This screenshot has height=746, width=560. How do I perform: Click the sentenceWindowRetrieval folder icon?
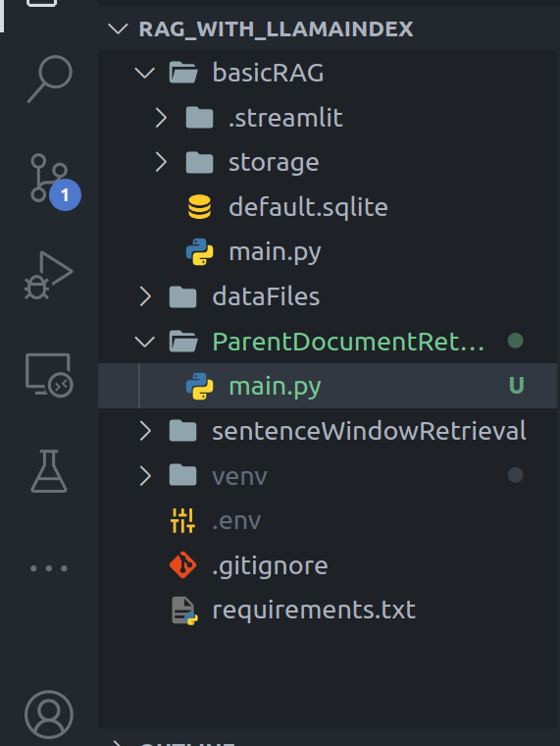tap(183, 431)
